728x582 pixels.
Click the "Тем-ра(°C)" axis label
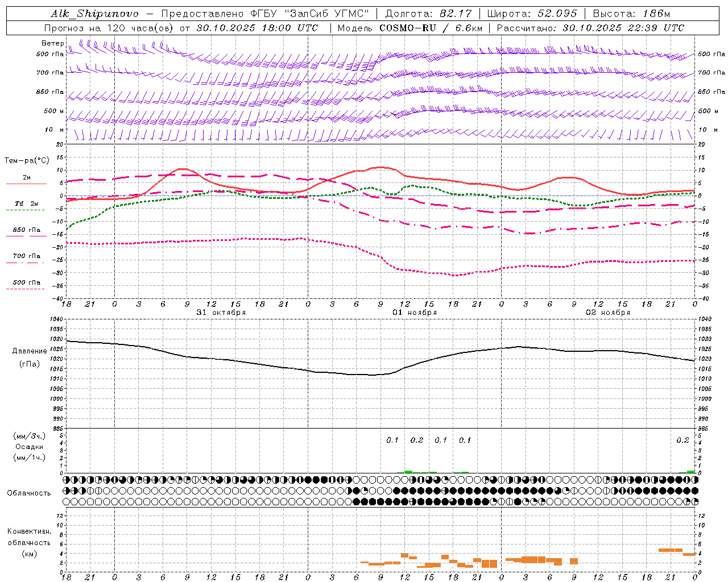(27, 161)
